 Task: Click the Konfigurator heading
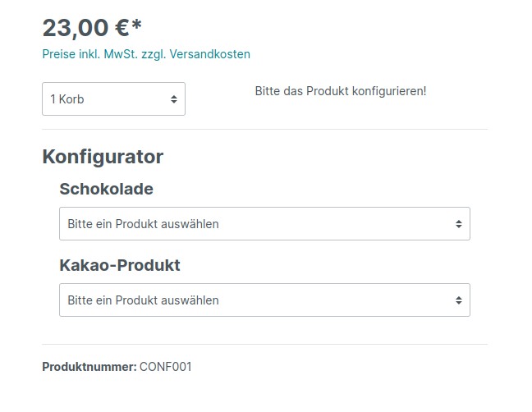[103, 157]
